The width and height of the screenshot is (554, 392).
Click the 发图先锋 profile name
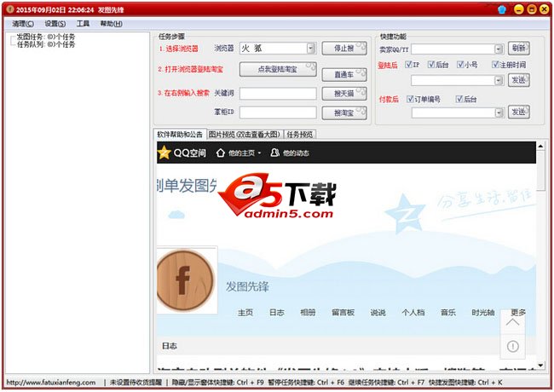[247, 286]
